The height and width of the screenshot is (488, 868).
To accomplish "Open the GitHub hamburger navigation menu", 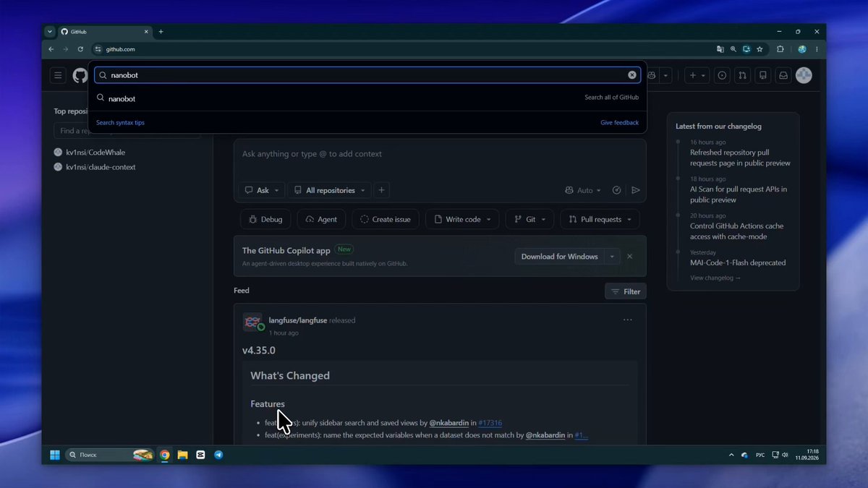I will click(x=59, y=75).
